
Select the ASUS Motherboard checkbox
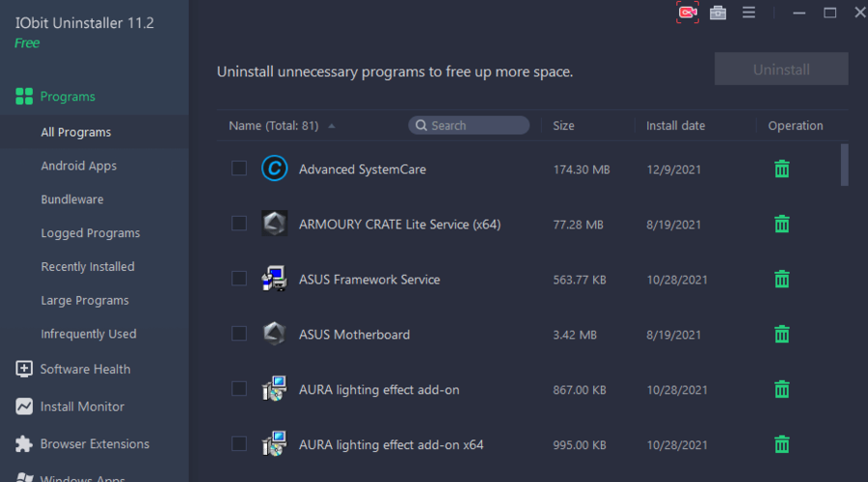point(239,334)
